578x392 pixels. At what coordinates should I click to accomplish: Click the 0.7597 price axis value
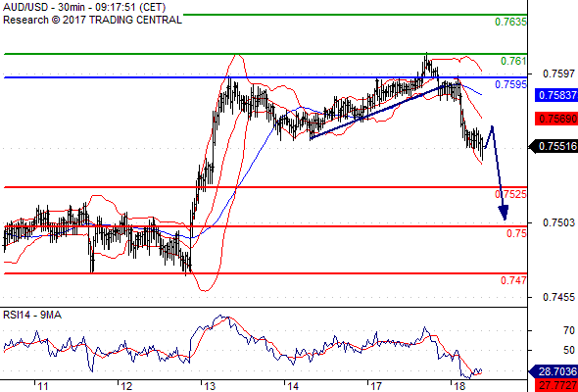[x=558, y=74]
